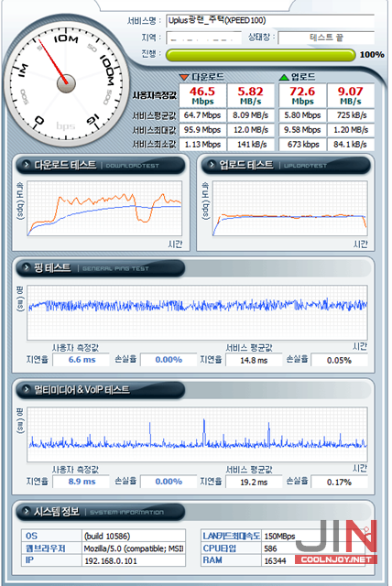The height and width of the screenshot is (586, 392).
Task: Click the 서비스평균값 row label
Action: coord(155,115)
